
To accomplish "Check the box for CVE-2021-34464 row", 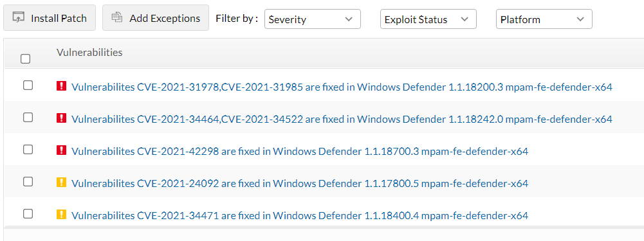I will coord(28,118).
